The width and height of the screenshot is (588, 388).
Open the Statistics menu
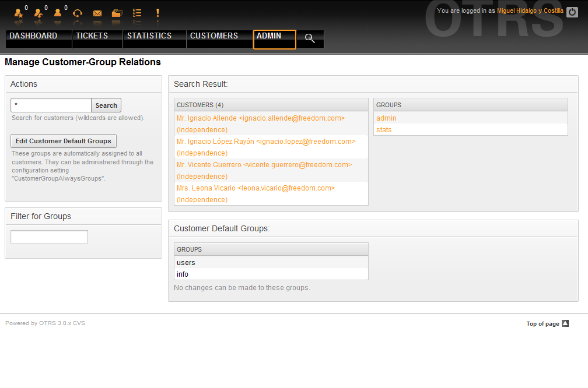tap(149, 36)
